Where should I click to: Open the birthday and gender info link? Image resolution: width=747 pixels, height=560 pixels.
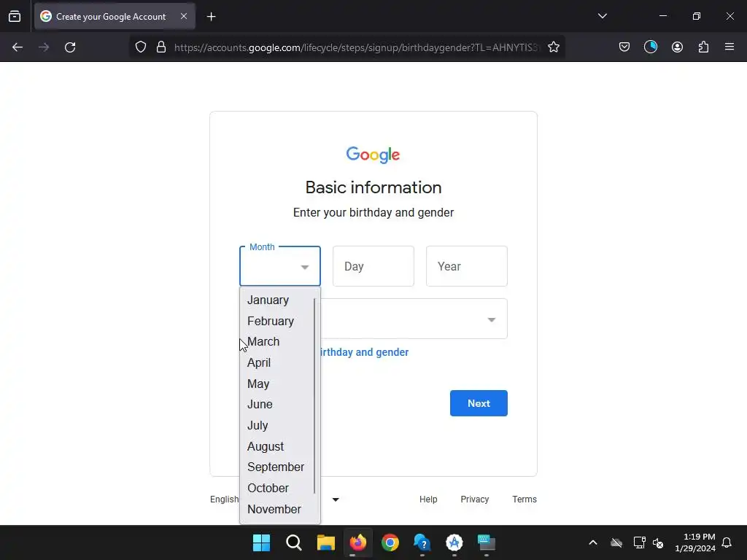365,352
